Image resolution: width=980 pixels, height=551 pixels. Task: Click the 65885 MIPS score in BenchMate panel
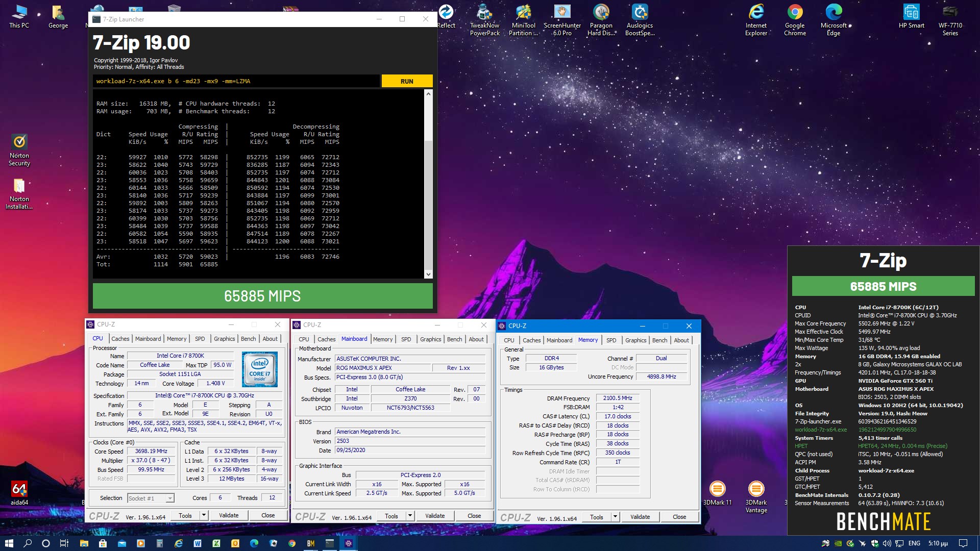pos(883,286)
